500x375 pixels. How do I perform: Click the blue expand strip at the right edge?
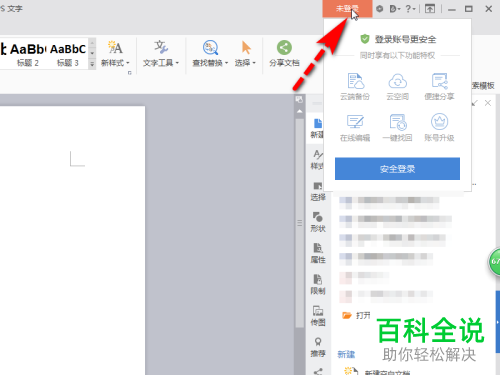coord(498,322)
